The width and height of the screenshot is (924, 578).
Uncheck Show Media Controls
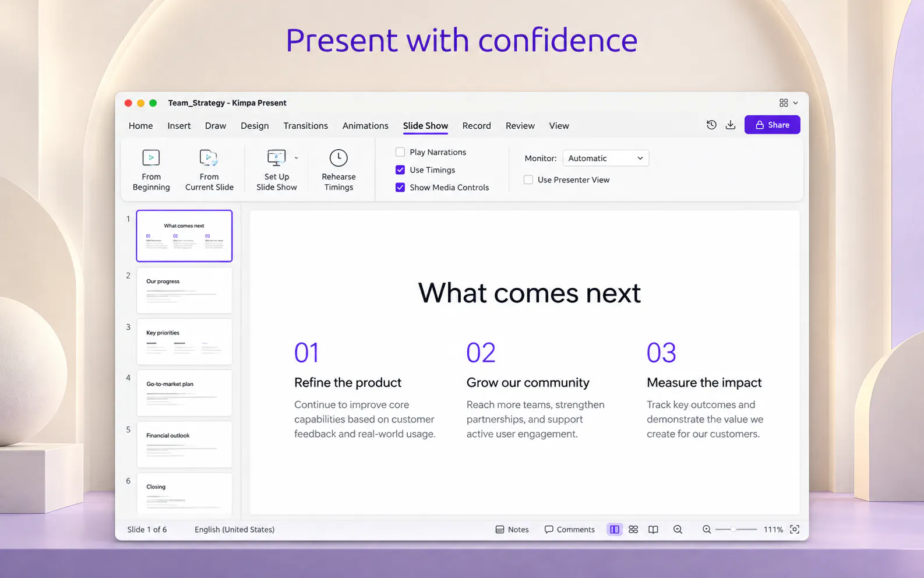400,187
